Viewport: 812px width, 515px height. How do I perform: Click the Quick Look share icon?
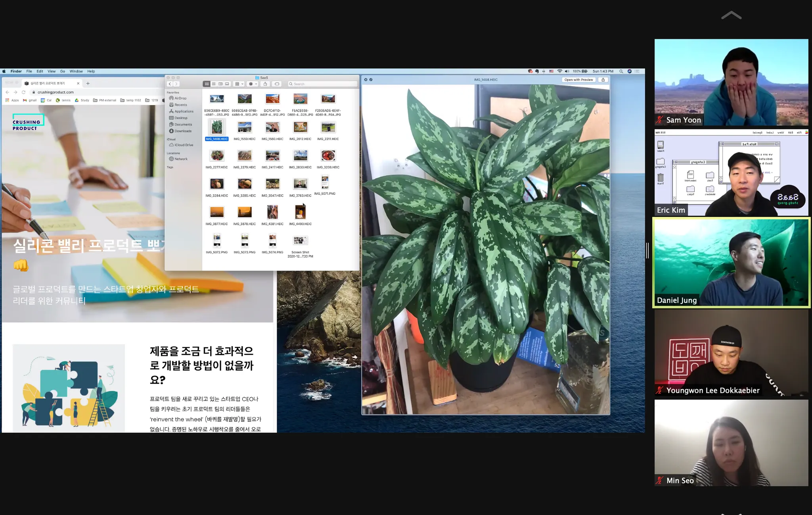tap(603, 80)
